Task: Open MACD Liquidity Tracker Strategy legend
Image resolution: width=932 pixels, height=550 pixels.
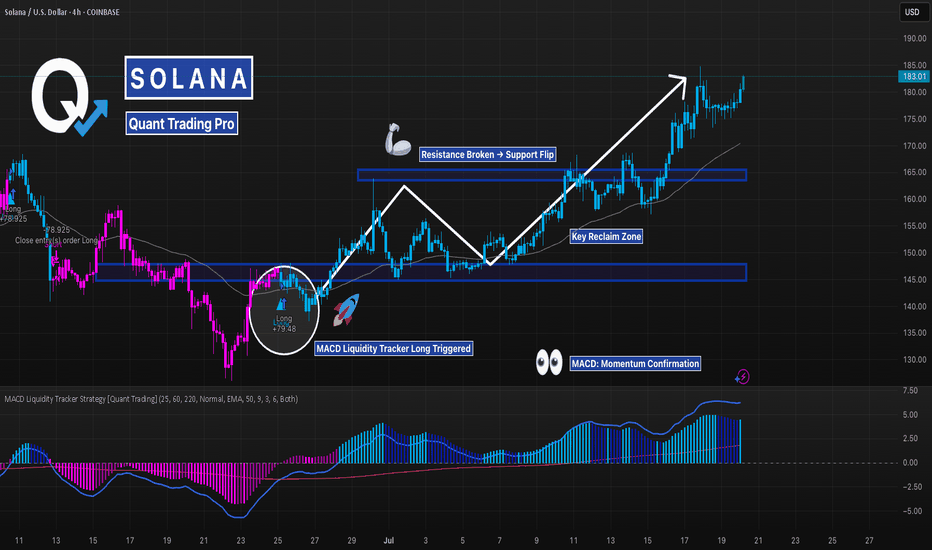Action: (151, 399)
